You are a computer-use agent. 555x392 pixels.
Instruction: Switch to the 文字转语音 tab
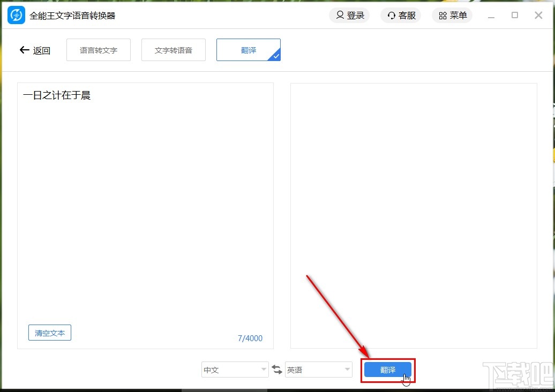coord(173,49)
